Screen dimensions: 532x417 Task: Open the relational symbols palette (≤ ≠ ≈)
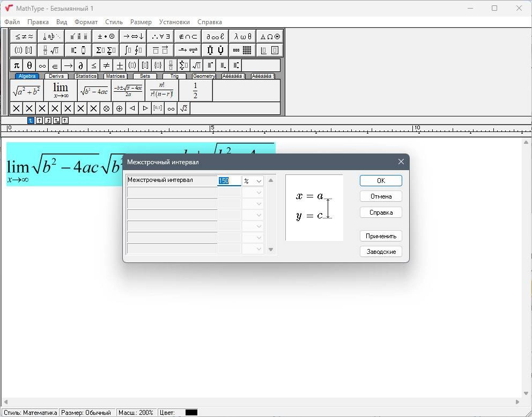(24, 36)
